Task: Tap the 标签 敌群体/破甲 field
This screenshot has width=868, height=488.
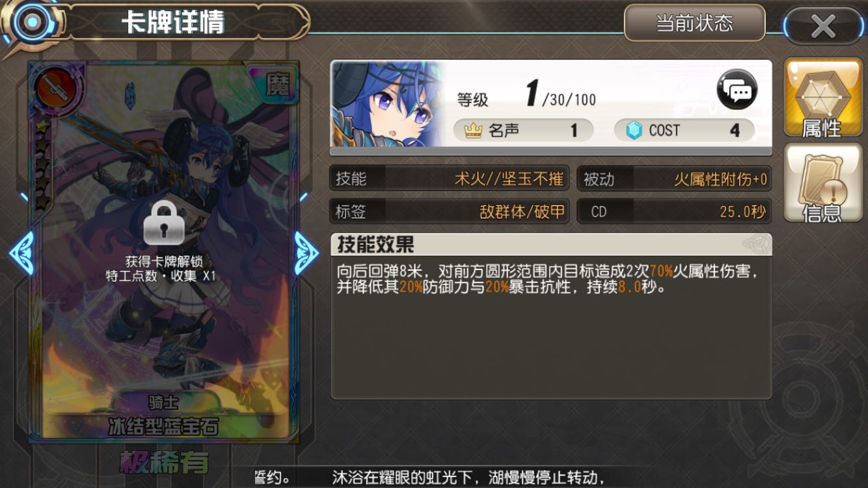Action: pos(450,211)
